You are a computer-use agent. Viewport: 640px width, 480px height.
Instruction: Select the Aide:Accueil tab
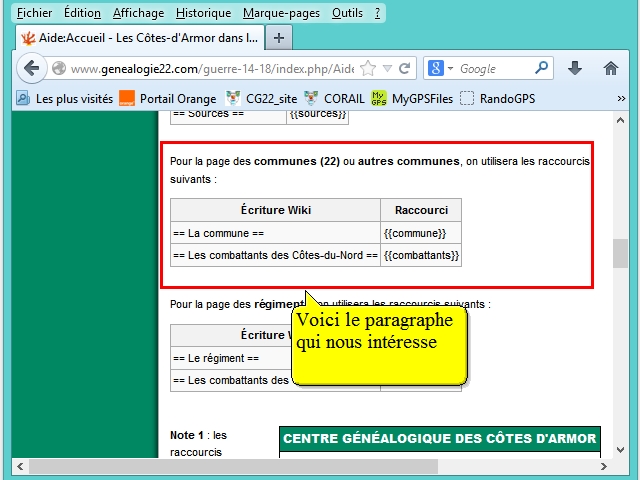point(140,38)
